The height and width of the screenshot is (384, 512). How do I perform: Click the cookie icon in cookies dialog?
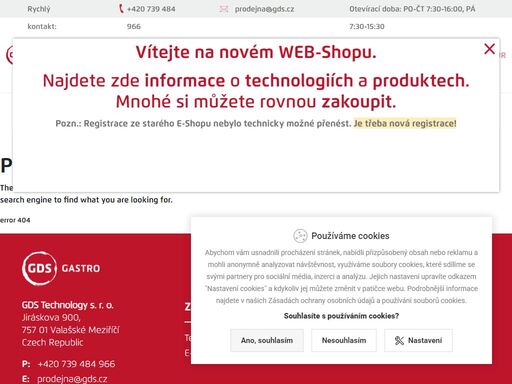pos(300,236)
